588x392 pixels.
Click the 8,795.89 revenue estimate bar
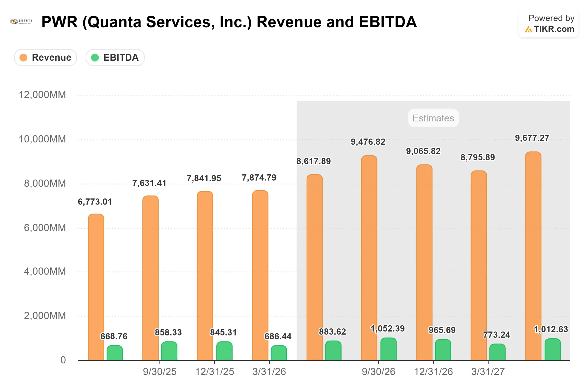tap(479, 265)
